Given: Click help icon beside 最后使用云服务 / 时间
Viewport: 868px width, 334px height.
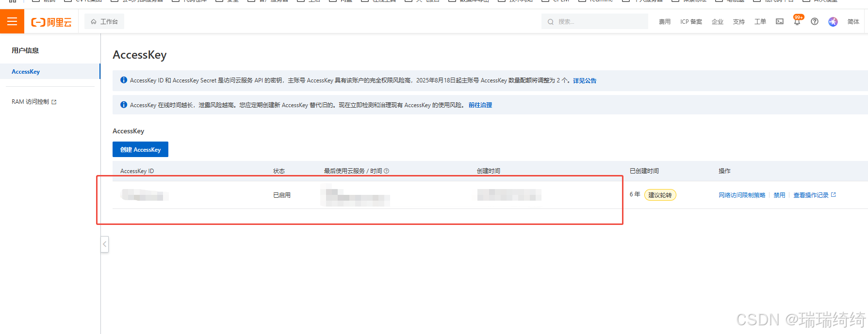Looking at the screenshot, I should pos(387,171).
